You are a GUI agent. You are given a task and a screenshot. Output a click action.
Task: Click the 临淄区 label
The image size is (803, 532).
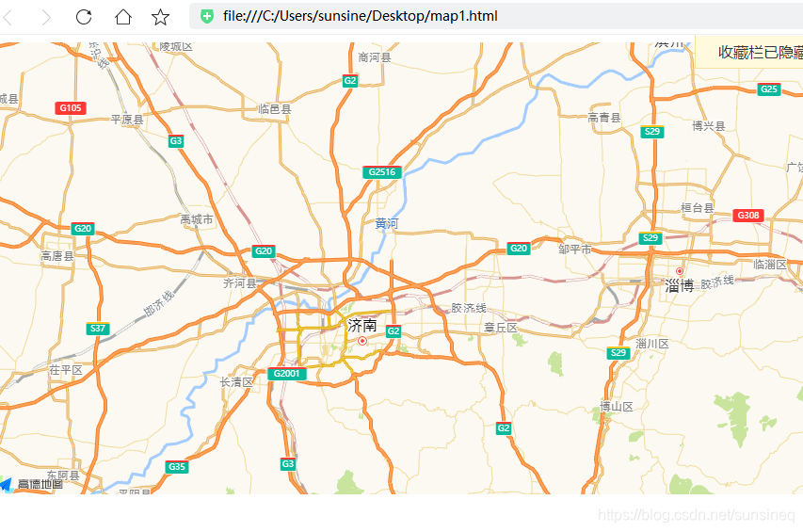click(770, 265)
